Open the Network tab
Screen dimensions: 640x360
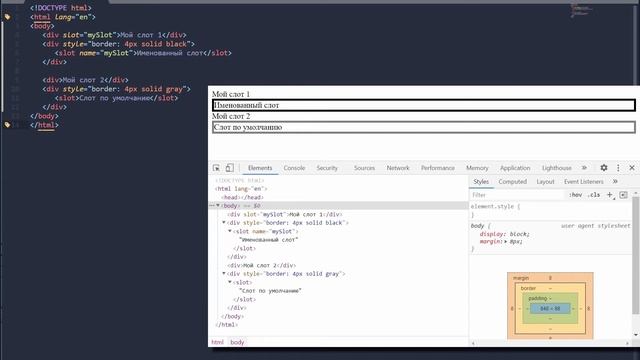coord(398,168)
